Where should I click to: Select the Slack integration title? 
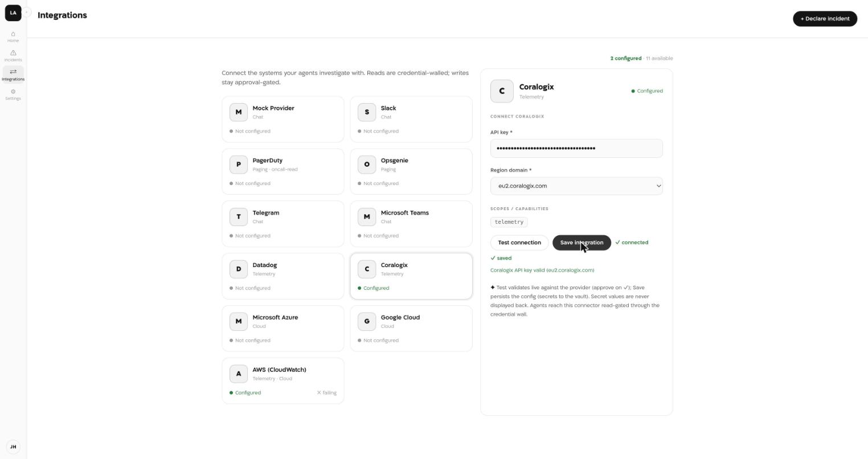388,108
